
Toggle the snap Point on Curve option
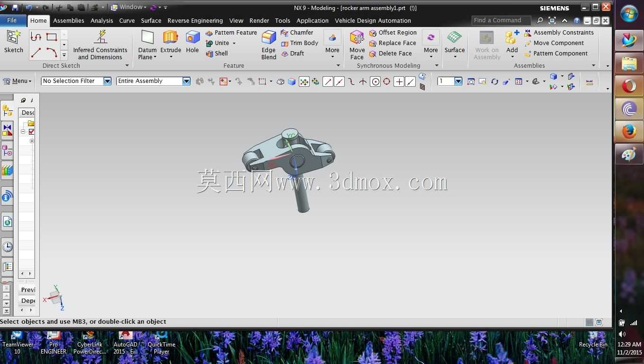click(411, 82)
